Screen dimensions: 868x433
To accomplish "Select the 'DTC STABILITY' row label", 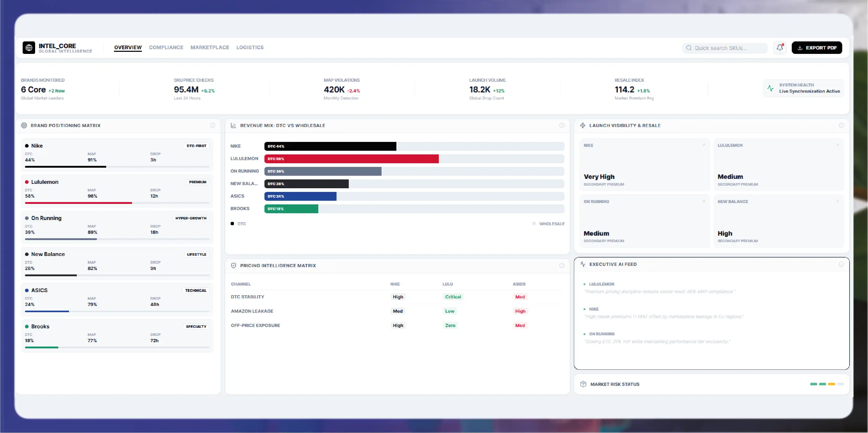I will click(x=247, y=297).
